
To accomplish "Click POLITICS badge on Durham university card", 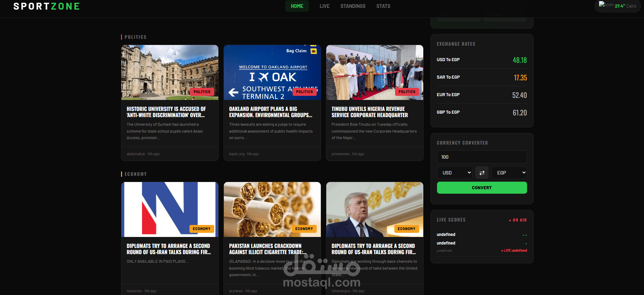I will pyautogui.click(x=202, y=92).
